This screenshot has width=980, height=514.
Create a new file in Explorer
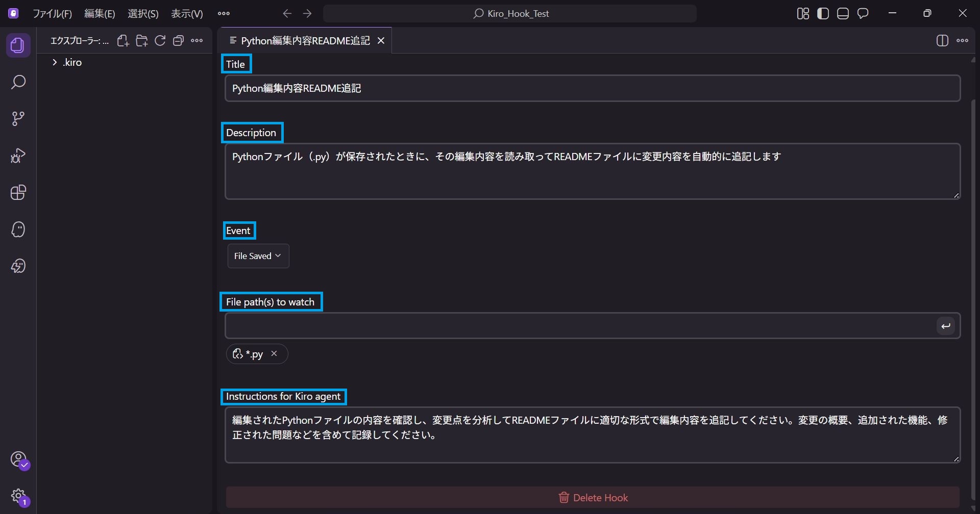[x=122, y=40]
